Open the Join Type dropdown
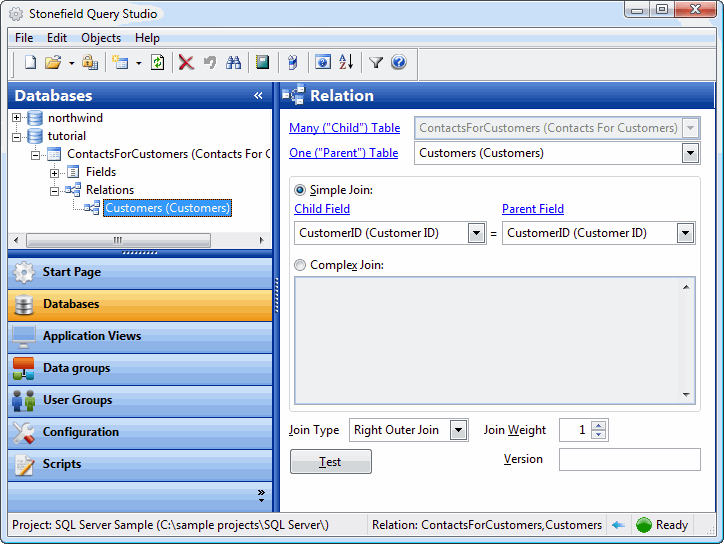Viewport: 724px width, 544px height. (x=458, y=430)
